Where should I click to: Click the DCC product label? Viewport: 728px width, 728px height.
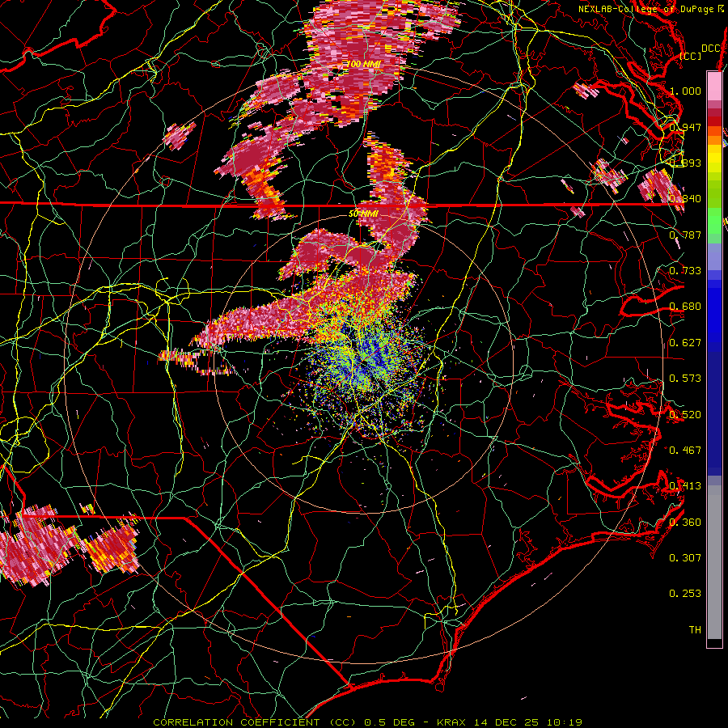[x=711, y=49]
